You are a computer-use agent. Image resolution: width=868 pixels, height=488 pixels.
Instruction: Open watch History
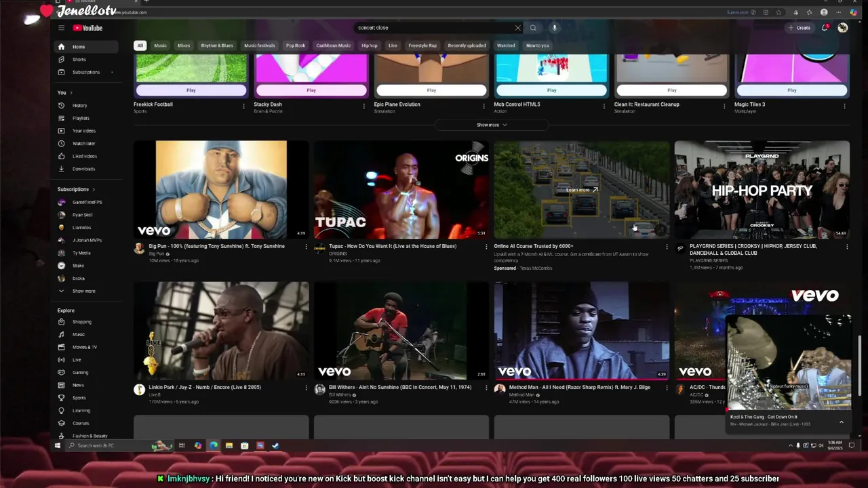(x=79, y=106)
